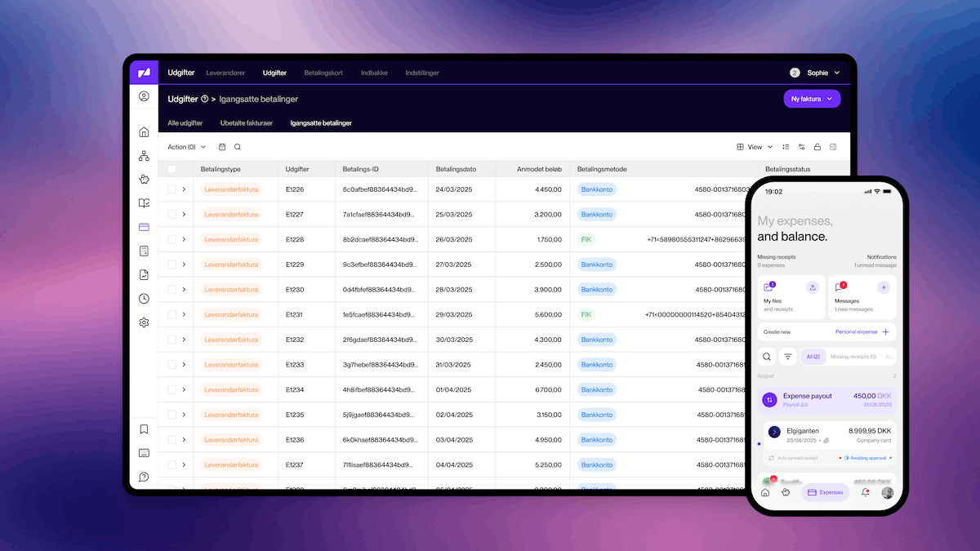Open the Action (0) dropdown
Image resolution: width=980 pixels, height=551 pixels.
coord(186,147)
